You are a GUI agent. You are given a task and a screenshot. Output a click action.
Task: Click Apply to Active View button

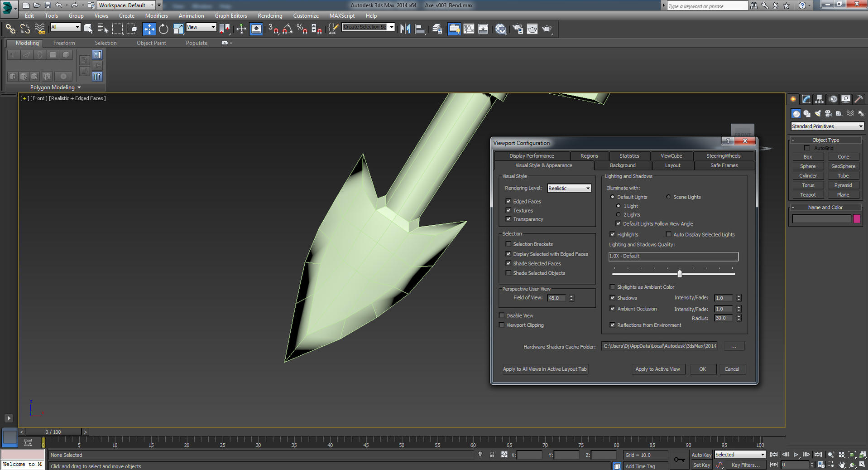(657, 369)
